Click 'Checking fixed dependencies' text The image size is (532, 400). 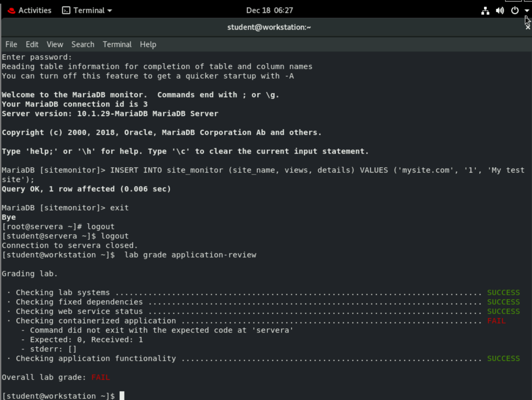coord(79,302)
